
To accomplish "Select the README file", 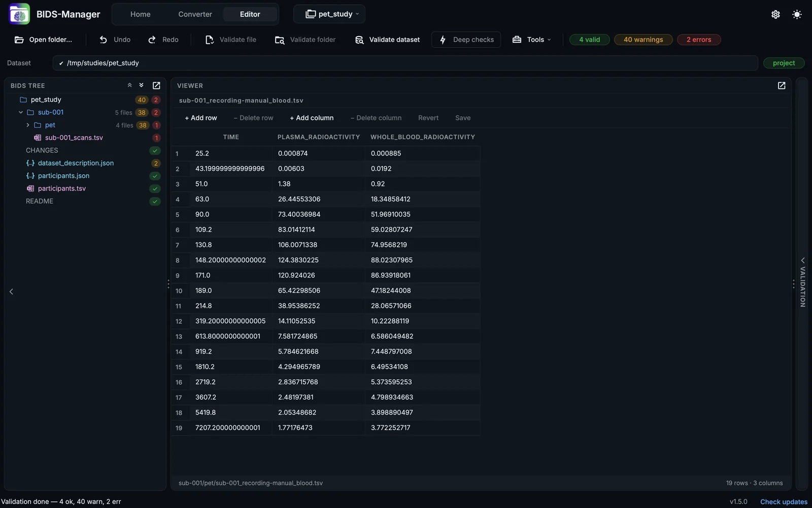I will [x=40, y=201].
